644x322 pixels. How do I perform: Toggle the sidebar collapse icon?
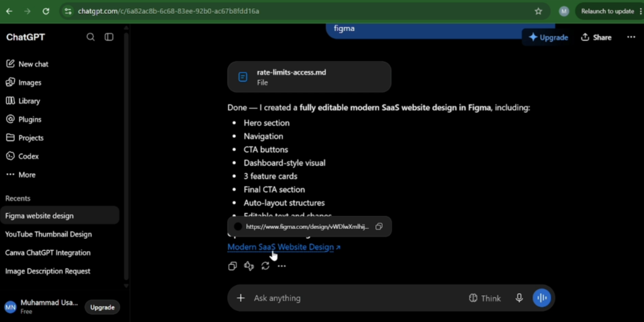point(109,37)
